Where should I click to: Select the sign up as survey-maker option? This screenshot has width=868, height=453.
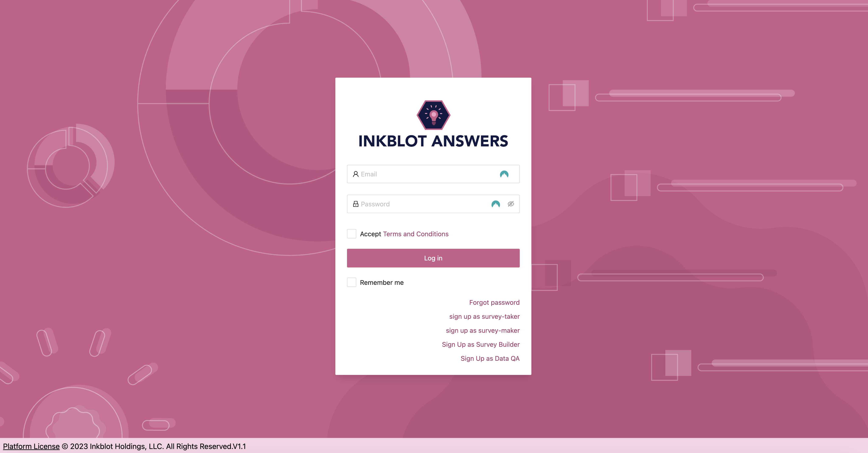coord(482,330)
